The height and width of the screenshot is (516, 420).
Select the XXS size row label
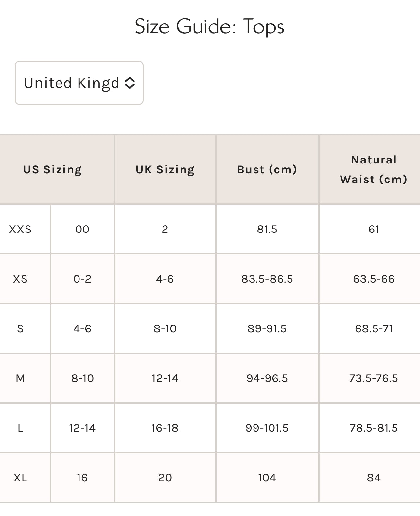(20, 229)
